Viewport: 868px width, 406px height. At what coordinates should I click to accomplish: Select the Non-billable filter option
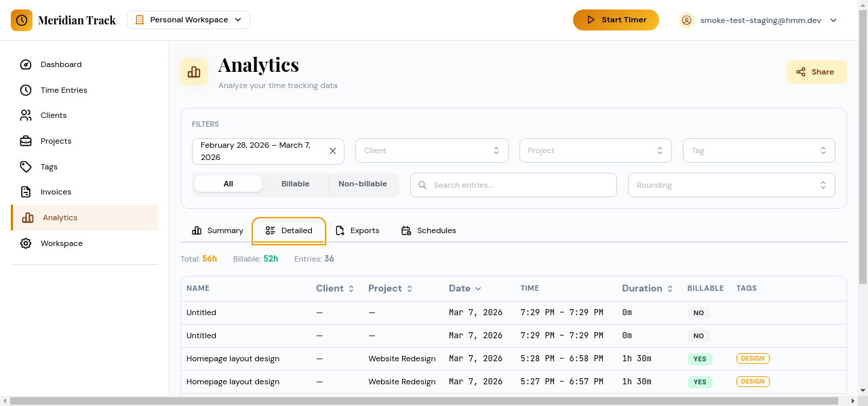(363, 184)
